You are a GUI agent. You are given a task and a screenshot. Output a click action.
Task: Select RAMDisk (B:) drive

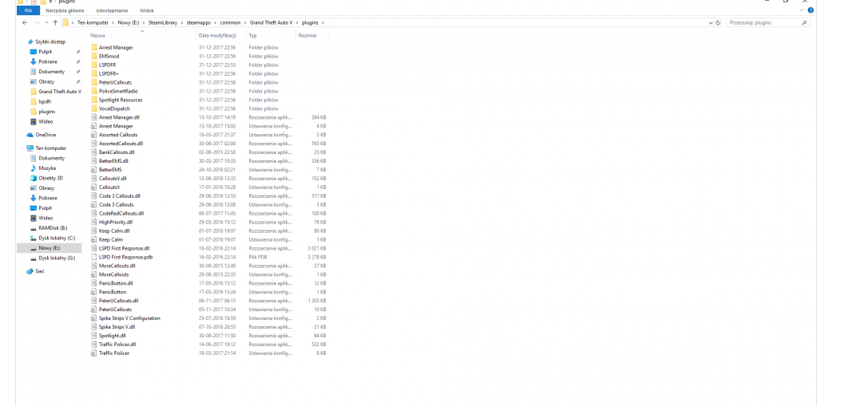53,227
